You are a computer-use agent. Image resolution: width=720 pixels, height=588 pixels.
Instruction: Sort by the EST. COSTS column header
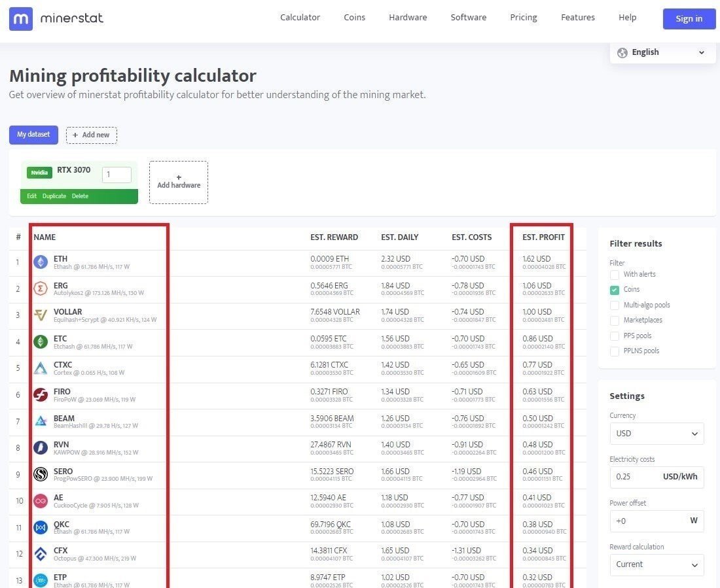471,237
